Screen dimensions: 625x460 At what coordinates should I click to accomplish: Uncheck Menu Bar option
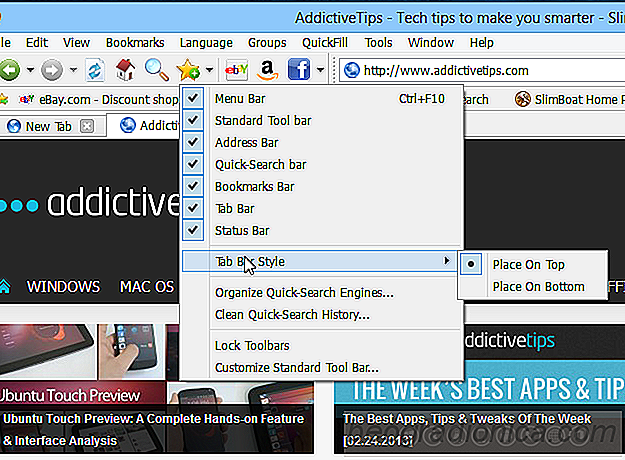tap(193, 98)
